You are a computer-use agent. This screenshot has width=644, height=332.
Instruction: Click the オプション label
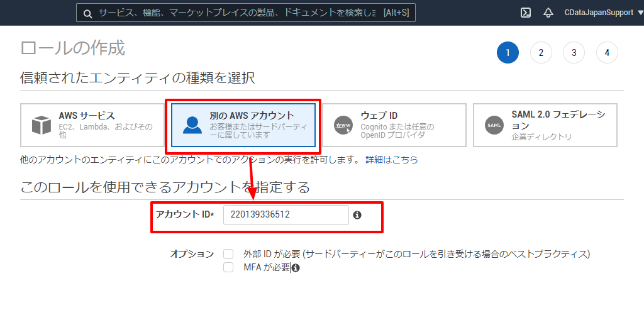(x=192, y=254)
